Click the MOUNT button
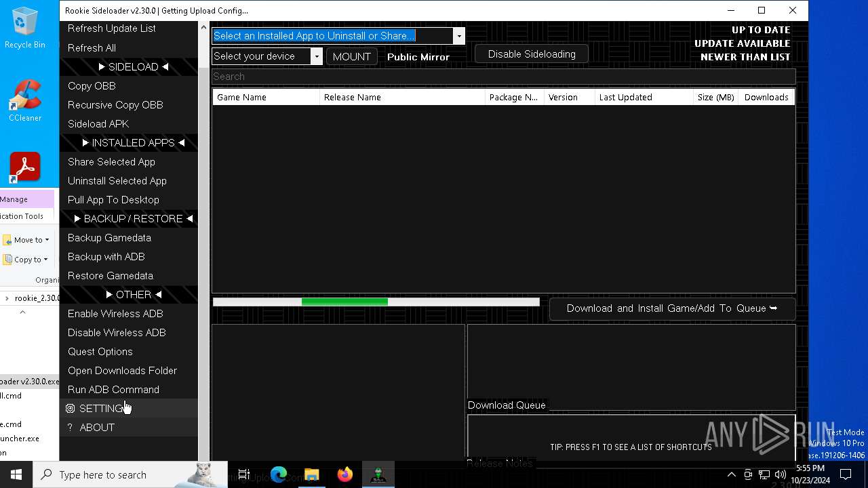Viewport: 868px width, 488px height. point(351,56)
